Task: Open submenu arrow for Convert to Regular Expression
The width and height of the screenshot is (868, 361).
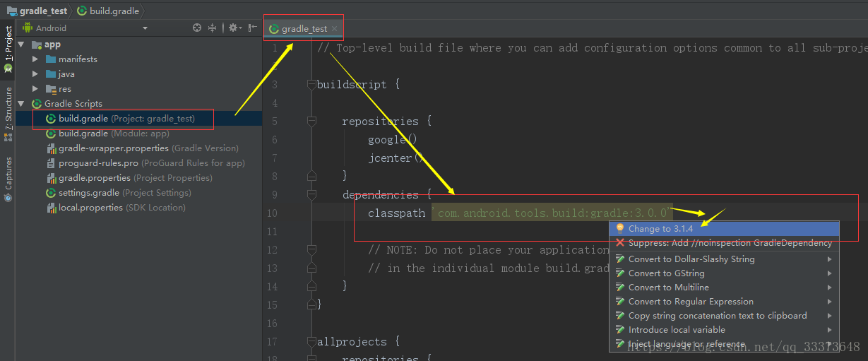Action: pyautogui.click(x=830, y=302)
